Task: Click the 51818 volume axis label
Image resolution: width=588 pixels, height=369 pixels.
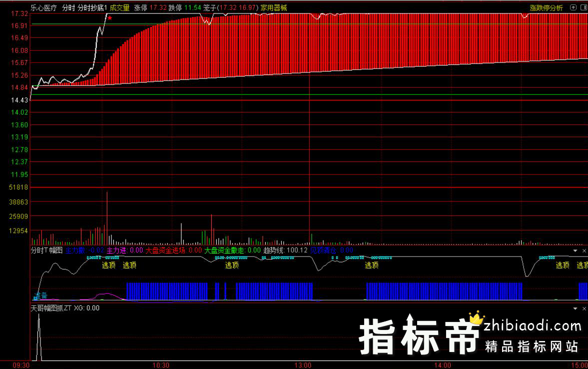Action: point(18,187)
